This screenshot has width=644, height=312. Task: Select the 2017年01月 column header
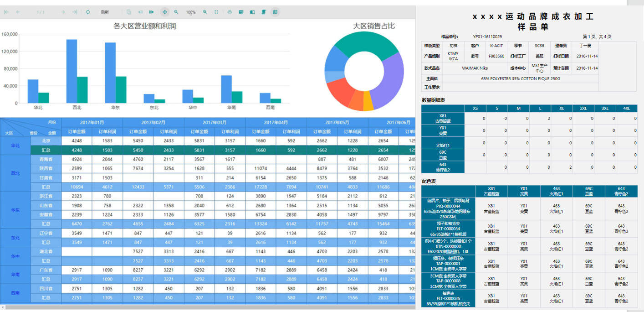point(92,122)
